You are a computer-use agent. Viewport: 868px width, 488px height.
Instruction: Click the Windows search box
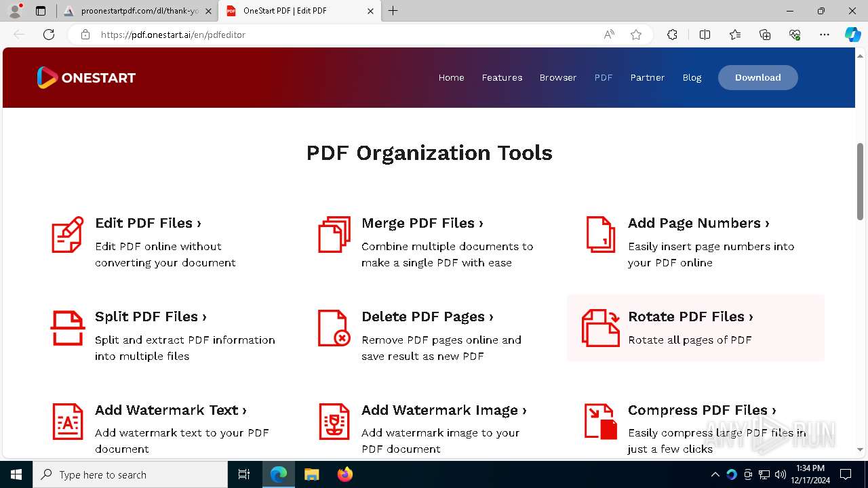click(x=130, y=474)
